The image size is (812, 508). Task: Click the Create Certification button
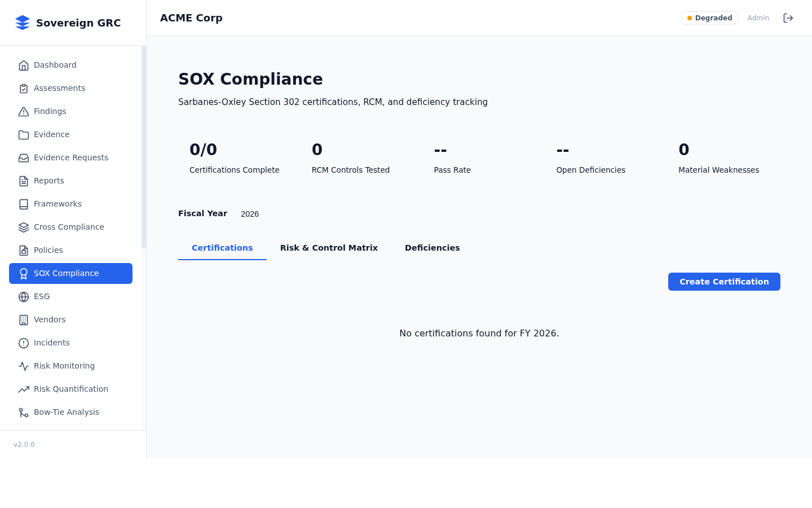[724, 282]
